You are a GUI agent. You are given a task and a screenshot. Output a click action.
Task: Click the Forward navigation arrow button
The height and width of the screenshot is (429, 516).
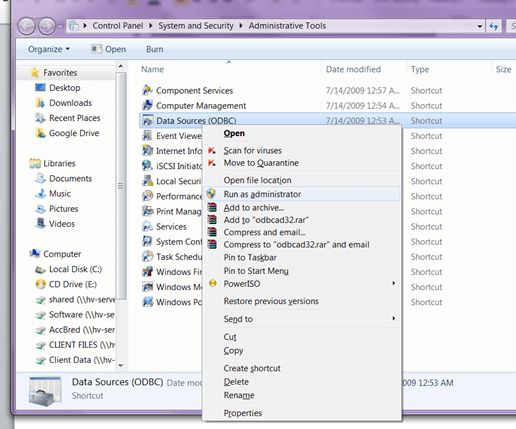click(x=47, y=26)
